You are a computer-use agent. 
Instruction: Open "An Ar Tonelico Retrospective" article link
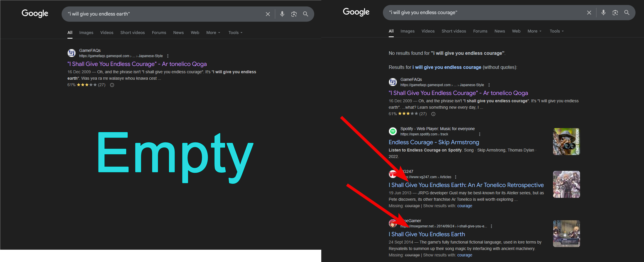click(466, 185)
